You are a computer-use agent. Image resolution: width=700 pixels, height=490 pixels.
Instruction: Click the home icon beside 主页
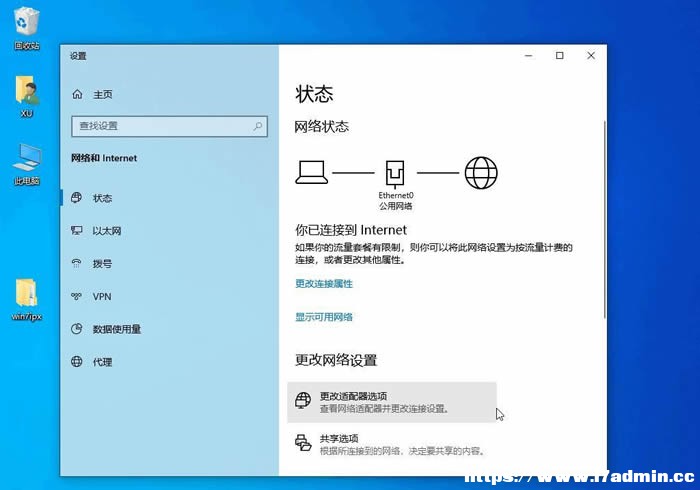click(x=77, y=94)
